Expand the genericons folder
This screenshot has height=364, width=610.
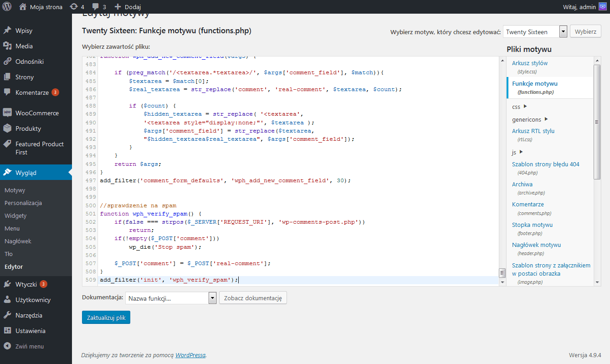tap(546, 119)
